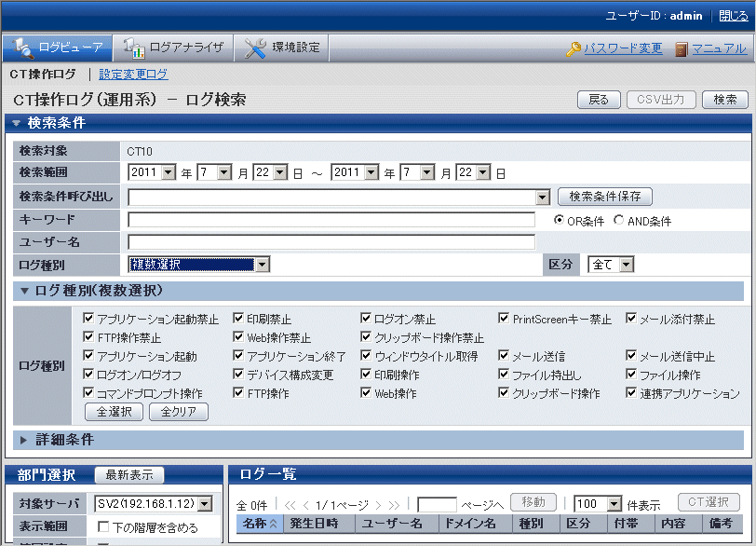Check 下の階層を含める checkbox

103,526
